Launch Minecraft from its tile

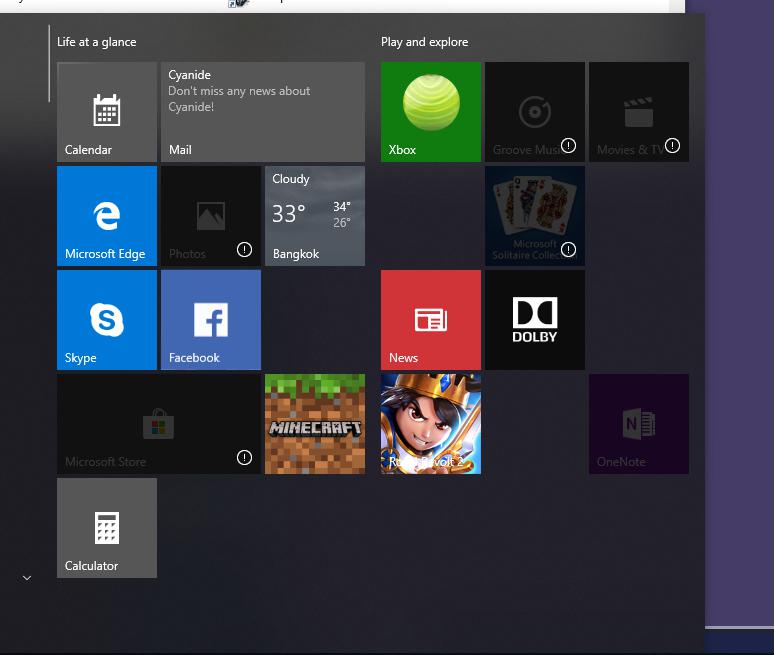(x=315, y=424)
